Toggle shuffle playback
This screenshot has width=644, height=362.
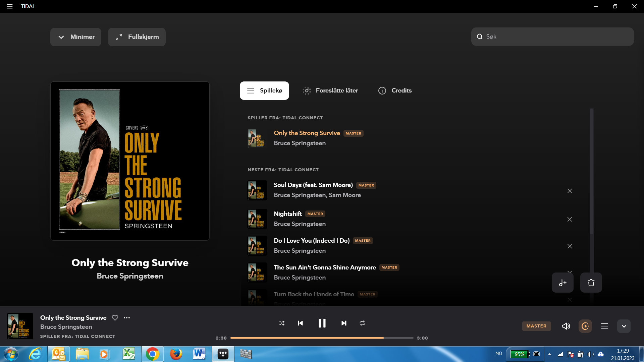click(282, 323)
